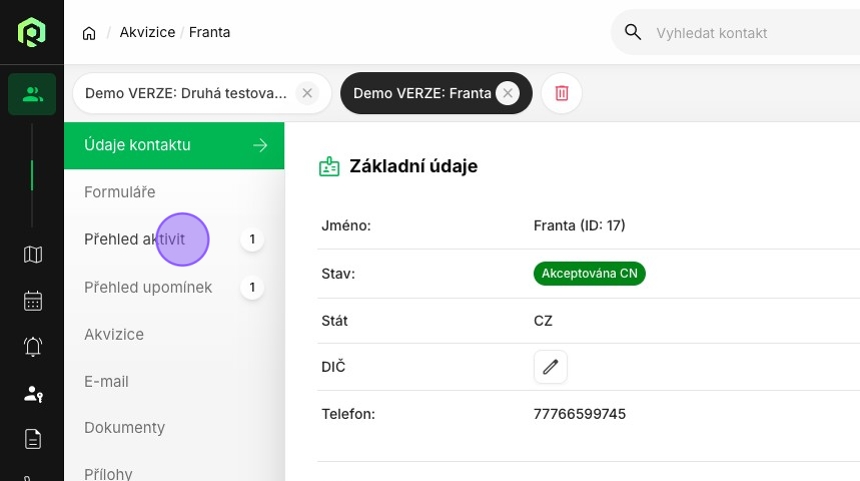Click the DIČ label
The width and height of the screenshot is (860, 481).
[x=333, y=366]
